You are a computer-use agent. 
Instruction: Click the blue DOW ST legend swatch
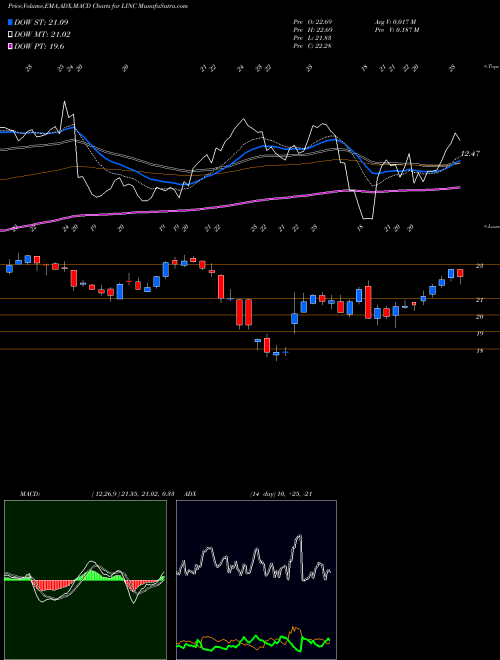(10, 22)
